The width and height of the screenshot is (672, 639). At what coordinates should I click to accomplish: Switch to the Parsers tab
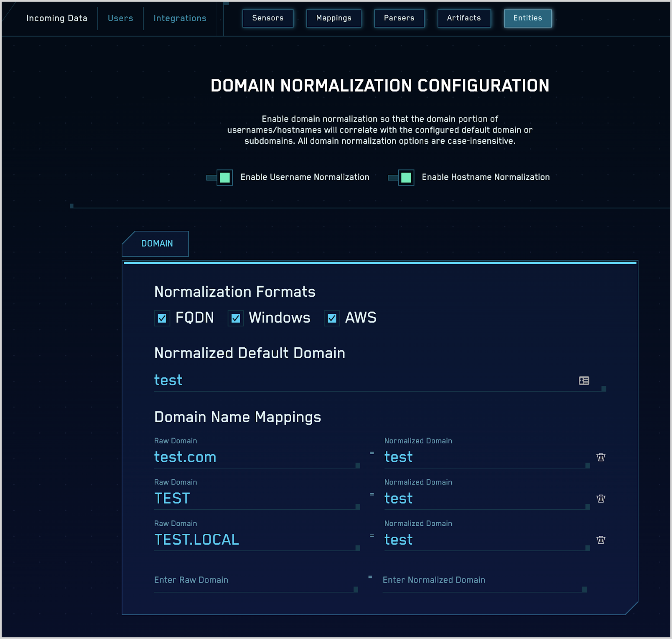click(x=399, y=18)
